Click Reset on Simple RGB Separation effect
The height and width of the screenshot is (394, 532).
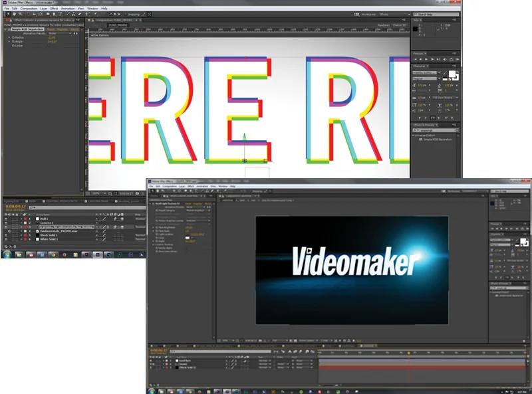[51, 29]
